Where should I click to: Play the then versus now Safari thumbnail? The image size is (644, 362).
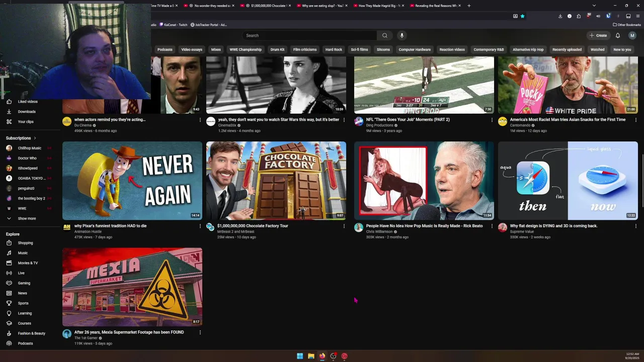click(568, 180)
